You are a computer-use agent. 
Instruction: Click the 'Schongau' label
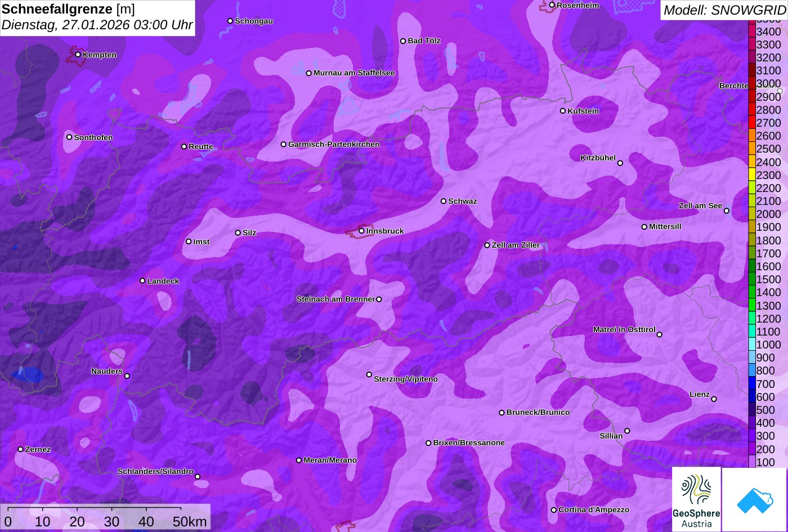tap(254, 21)
